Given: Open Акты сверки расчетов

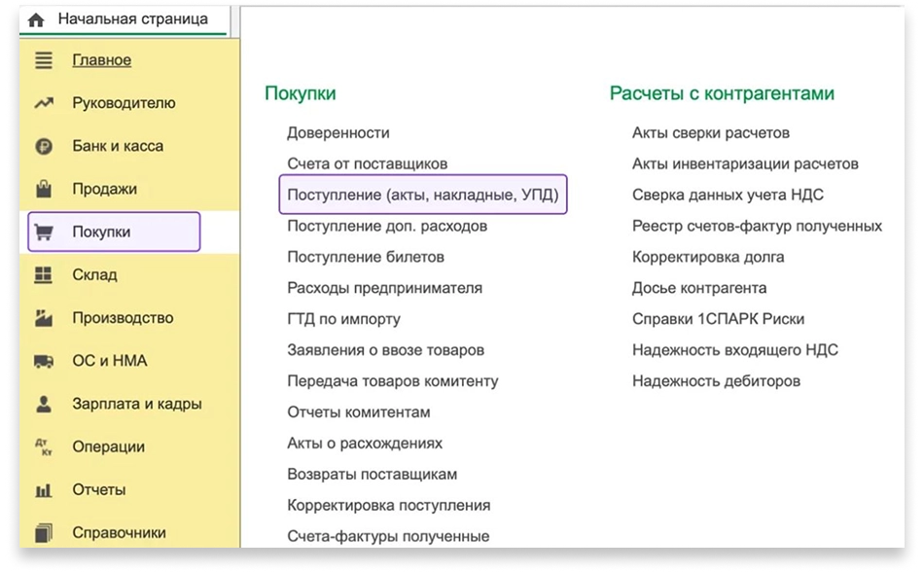Looking at the screenshot, I should 711,133.
